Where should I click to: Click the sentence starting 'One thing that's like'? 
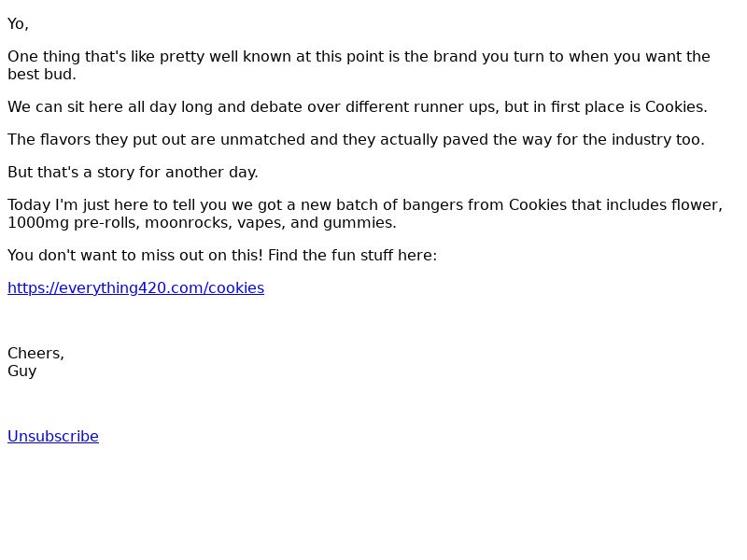[359, 65]
